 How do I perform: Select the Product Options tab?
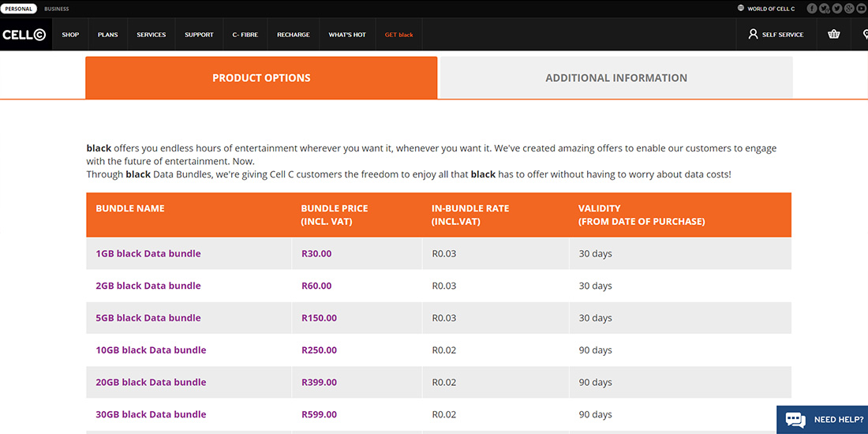[261, 78]
